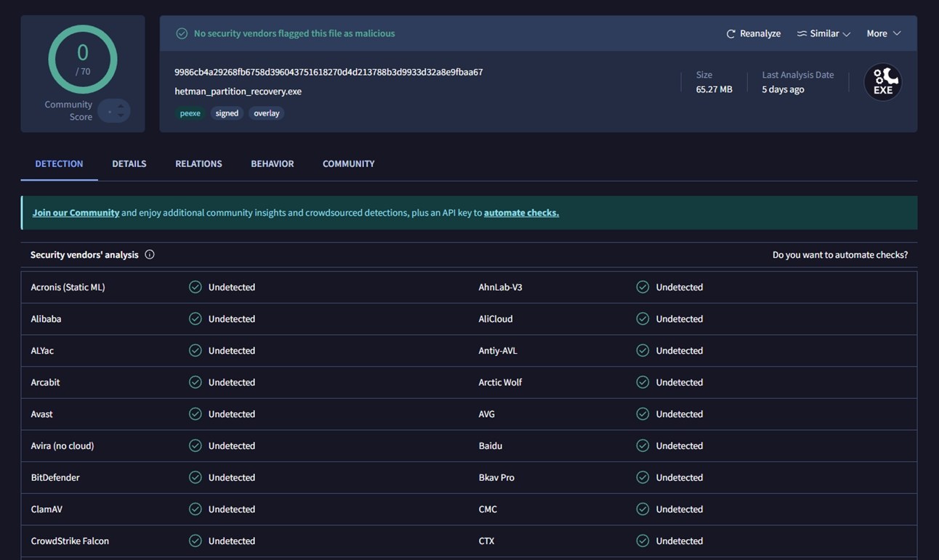Upvote the file's Community Score
Viewport: 939px width, 560px height.
pos(121,107)
